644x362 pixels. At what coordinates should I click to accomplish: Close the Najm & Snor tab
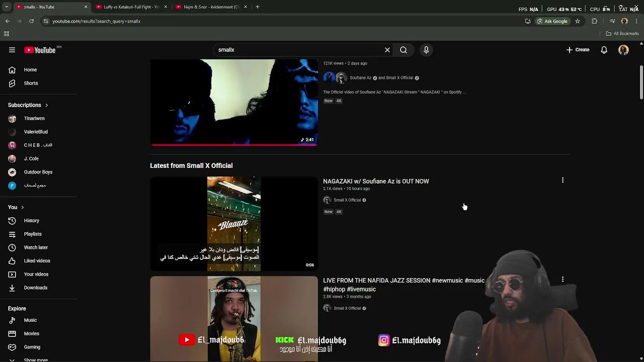coord(246,7)
